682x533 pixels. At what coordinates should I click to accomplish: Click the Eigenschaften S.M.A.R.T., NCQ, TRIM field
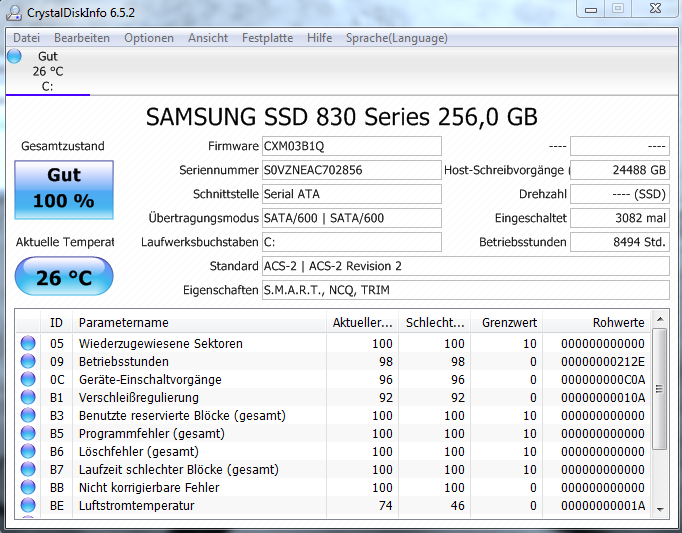(x=465, y=290)
